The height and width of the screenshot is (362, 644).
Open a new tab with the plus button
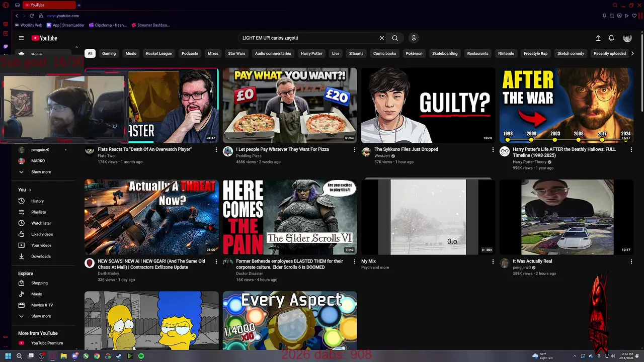coord(79,5)
